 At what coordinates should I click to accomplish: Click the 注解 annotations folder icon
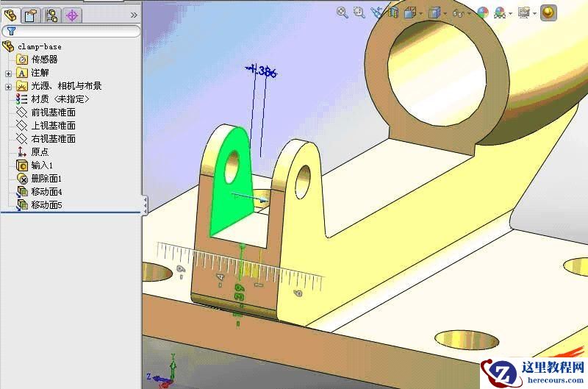22,73
